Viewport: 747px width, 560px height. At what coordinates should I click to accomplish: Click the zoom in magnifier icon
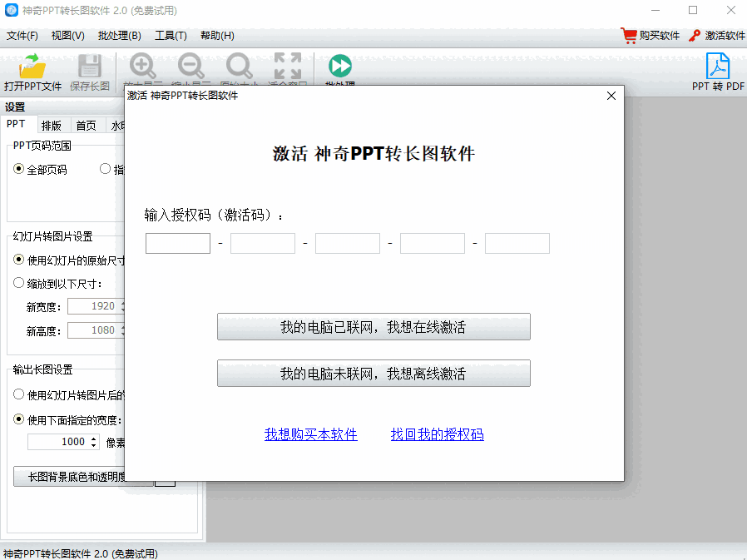click(143, 67)
